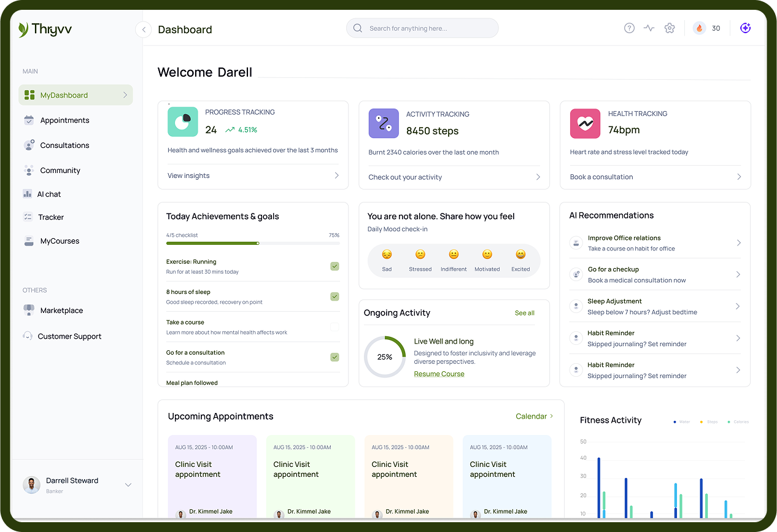Image resolution: width=777 pixels, height=532 pixels.
Task: Click the Customer Support headset icon
Action: click(x=28, y=336)
